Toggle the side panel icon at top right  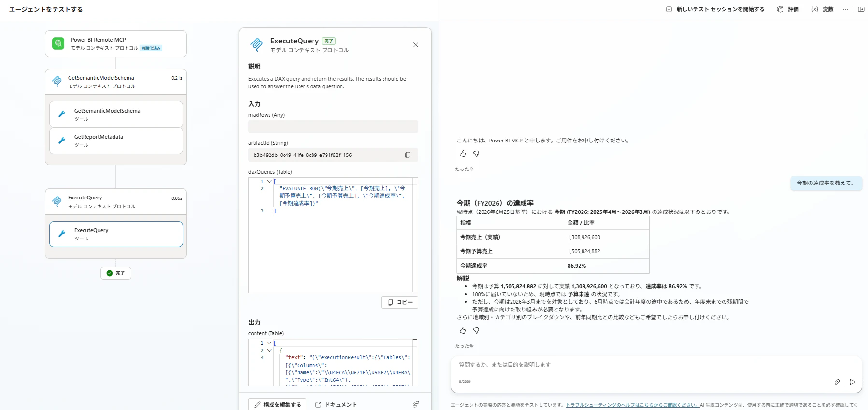(861, 9)
